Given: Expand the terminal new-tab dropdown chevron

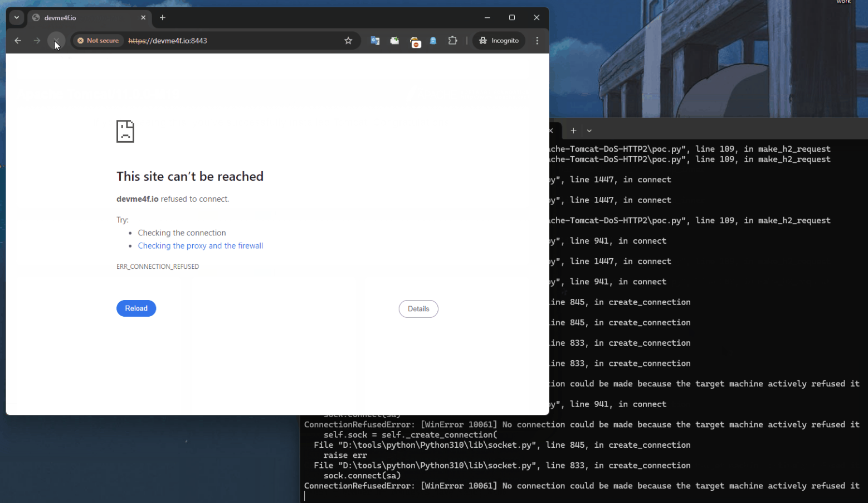Looking at the screenshot, I should tap(589, 130).
